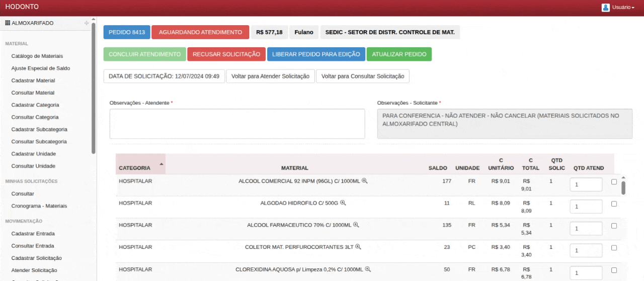Screen dimensions: 644x281
Task: Click the RECUSAR SOLICITAÇÃO button
Action: (226, 54)
